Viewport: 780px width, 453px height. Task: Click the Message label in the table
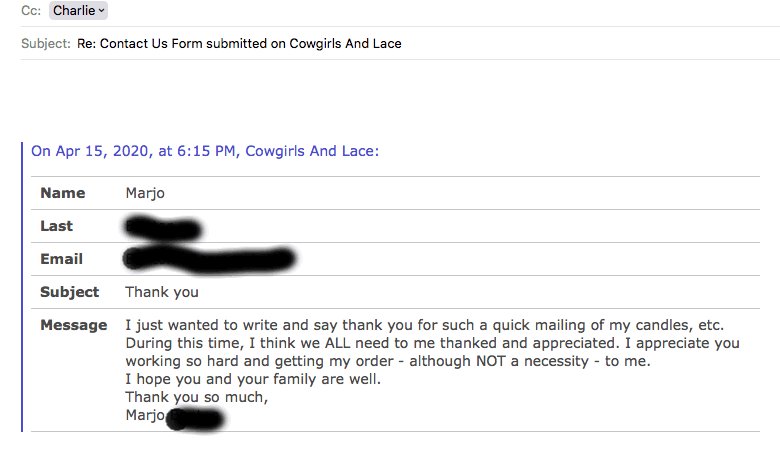pyautogui.click(x=73, y=325)
